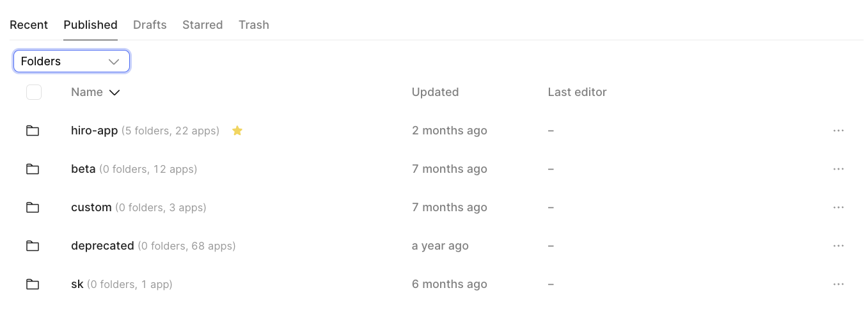Click the deprecated folder icon
Viewport: 868px width, 336px height.
tap(33, 246)
